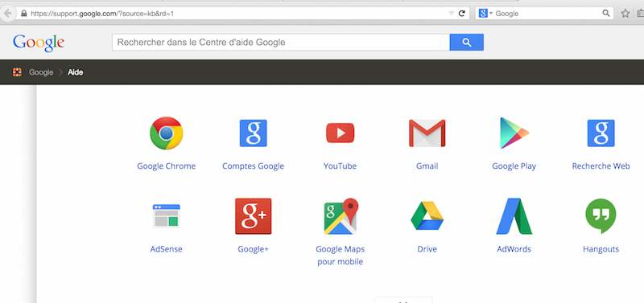Click the Recherche Web text link
Image resolution: width=644 pixels, height=303 pixels.
point(601,166)
